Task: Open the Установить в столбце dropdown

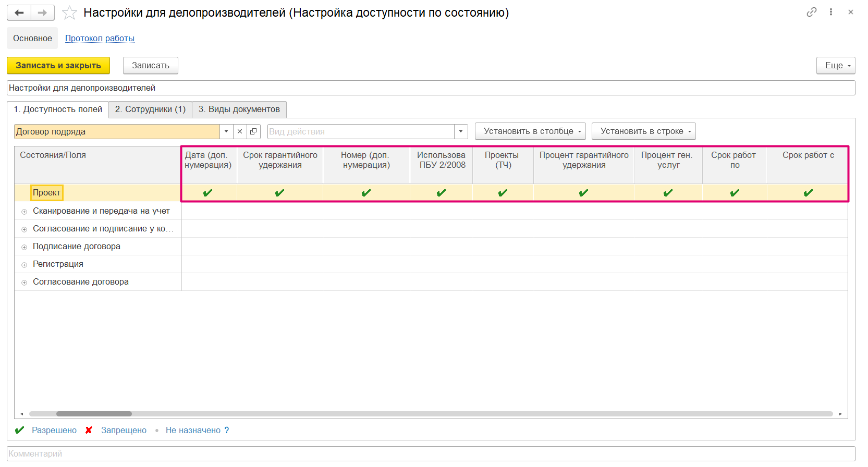Action: pyautogui.click(x=530, y=131)
